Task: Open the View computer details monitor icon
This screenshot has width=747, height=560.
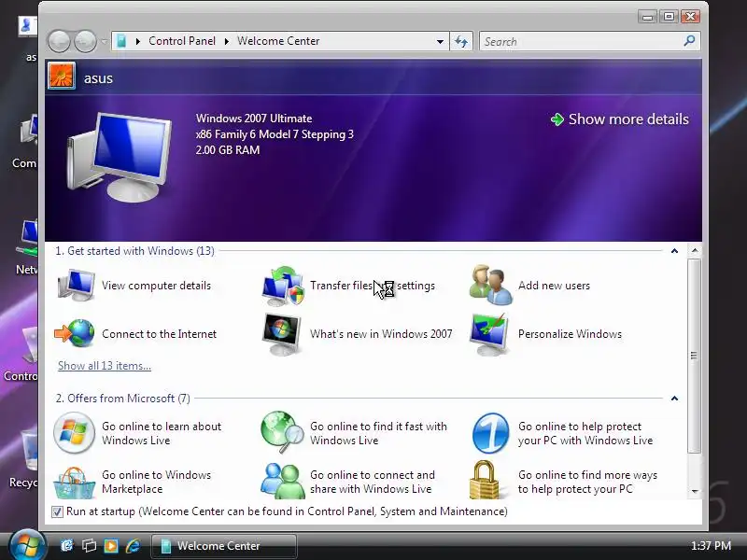Action: [x=76, y=286]
